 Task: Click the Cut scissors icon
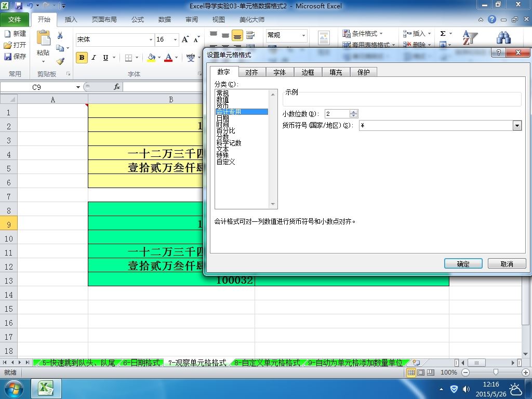click(x=60, y=35)
